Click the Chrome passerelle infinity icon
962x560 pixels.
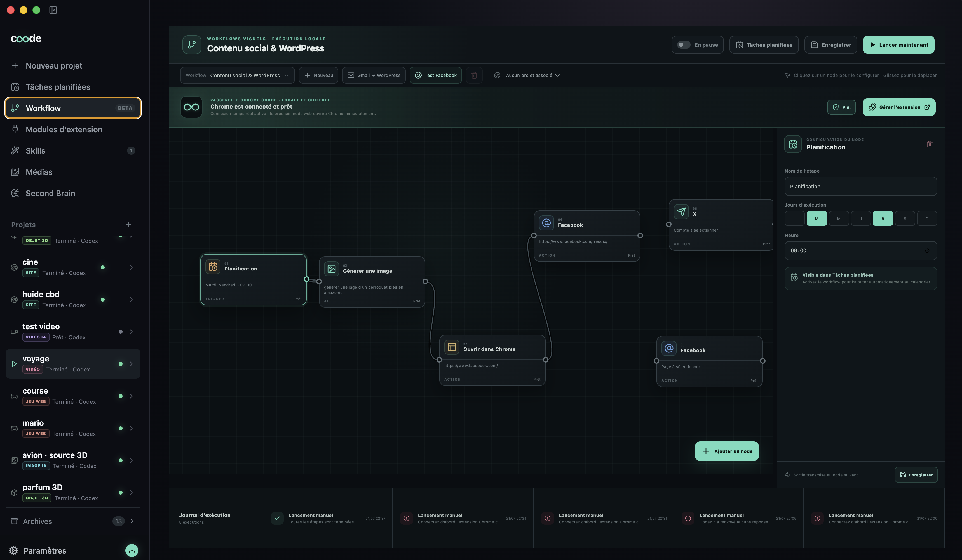[191, 107]
